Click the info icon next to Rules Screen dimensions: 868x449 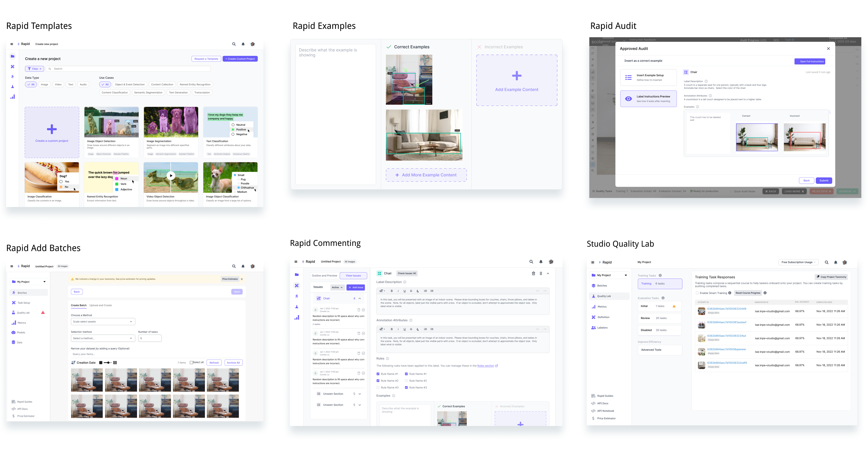(x=388, y=359)
